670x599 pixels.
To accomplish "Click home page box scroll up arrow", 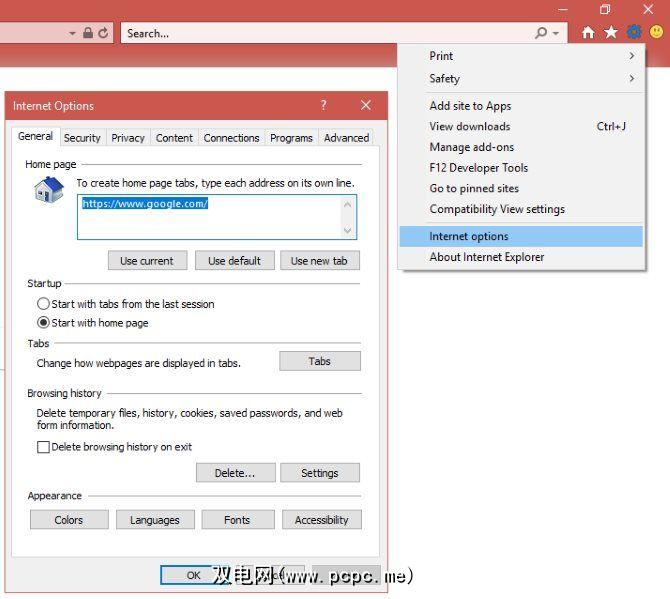I will click(347, 205).
